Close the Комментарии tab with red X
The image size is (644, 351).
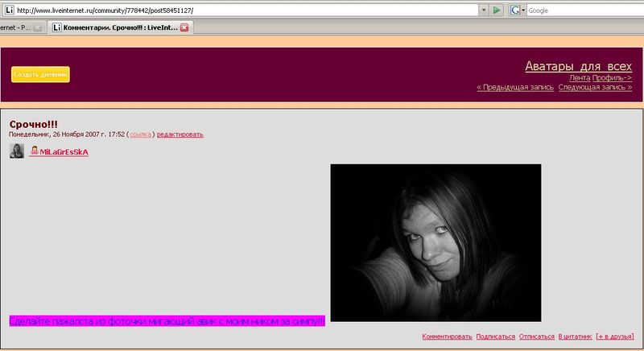coord(184,27)
